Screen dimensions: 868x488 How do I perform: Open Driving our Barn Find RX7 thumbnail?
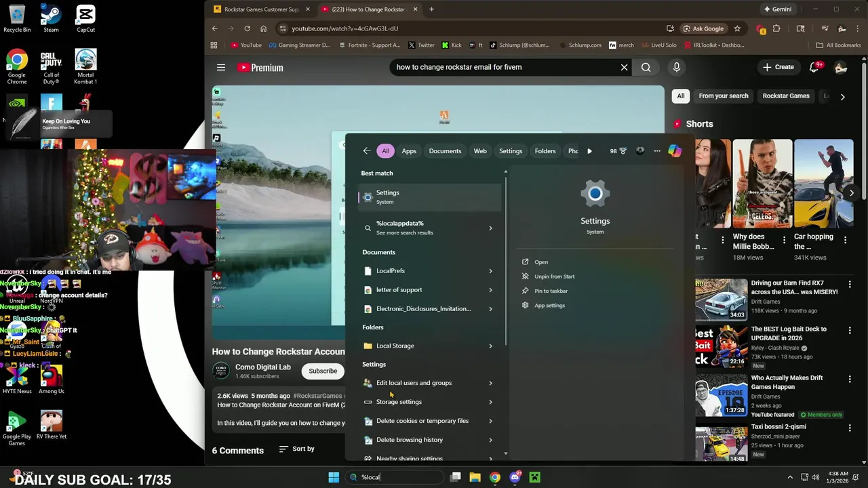(720, 299)
